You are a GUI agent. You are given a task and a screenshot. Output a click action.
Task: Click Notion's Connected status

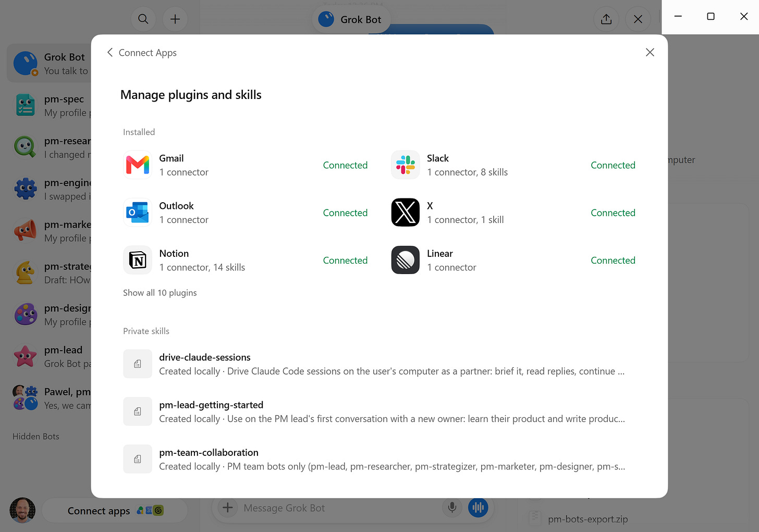[345, 261]
